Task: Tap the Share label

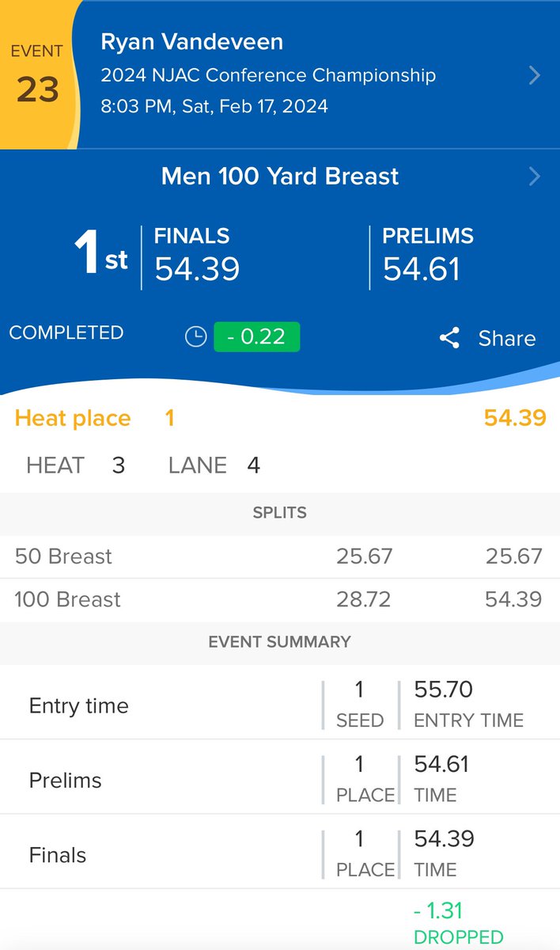Action: pos(507,338)
